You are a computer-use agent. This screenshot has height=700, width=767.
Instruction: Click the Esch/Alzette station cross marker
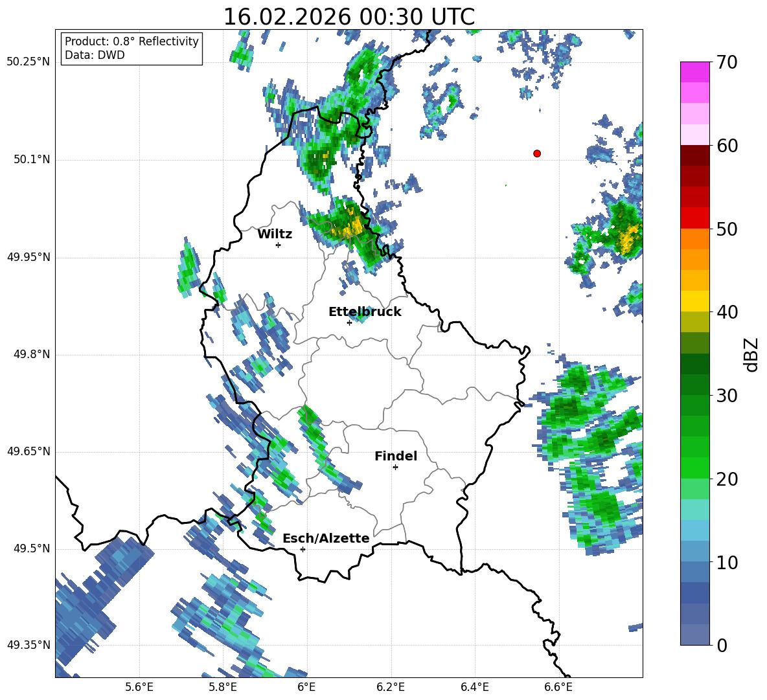tap(303, 549)
